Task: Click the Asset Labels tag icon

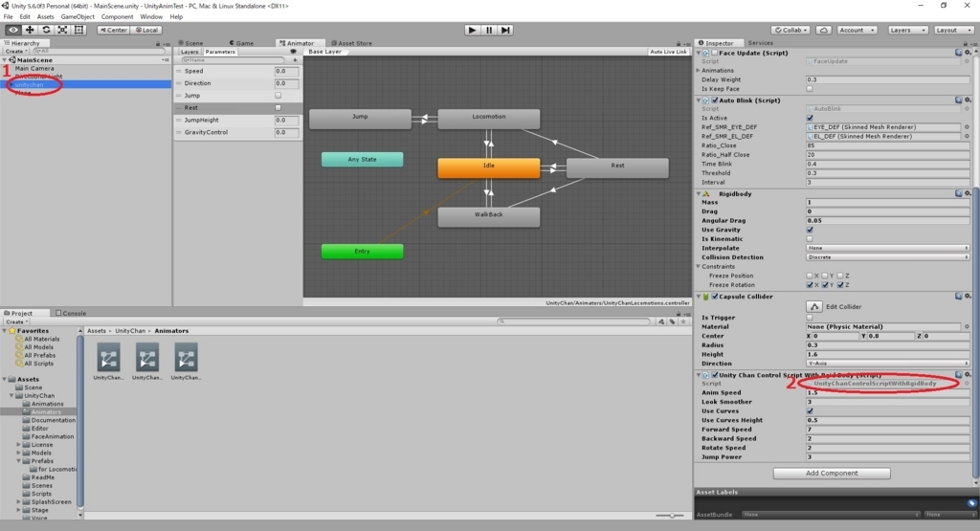Action: (x=971, y=503)
